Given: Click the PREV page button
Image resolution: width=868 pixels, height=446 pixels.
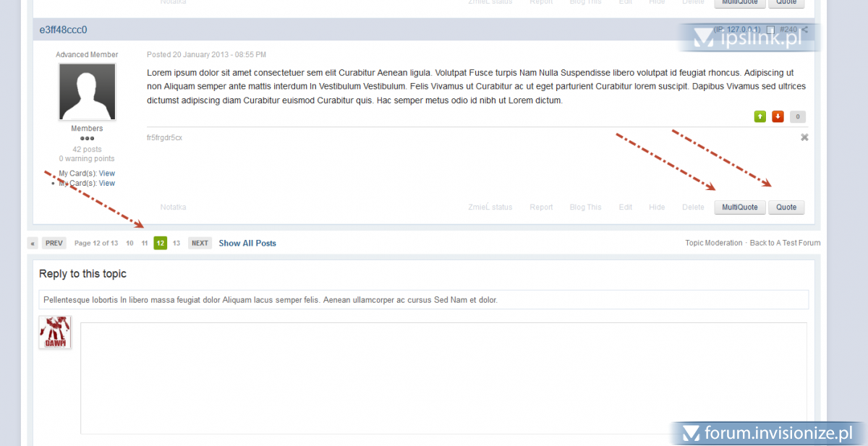Looking at the screenshot, I should point(54,244).
